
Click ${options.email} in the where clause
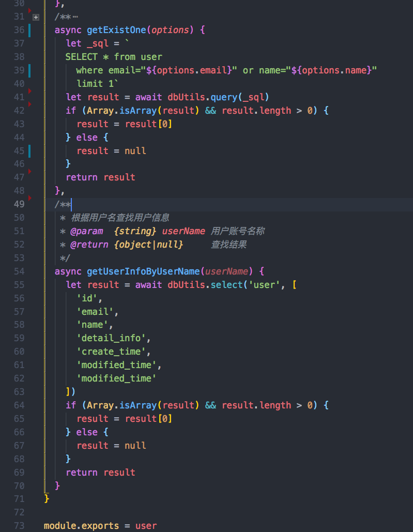(189, 70)
